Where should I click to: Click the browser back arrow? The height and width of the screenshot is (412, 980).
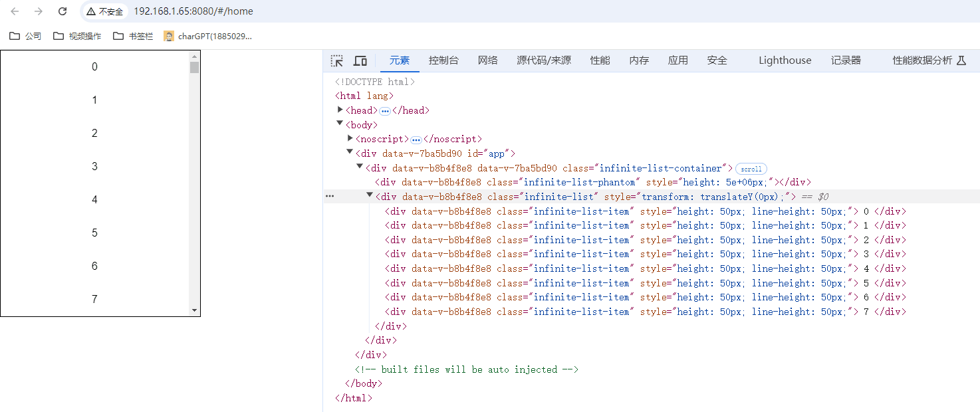tap(15, 11)
